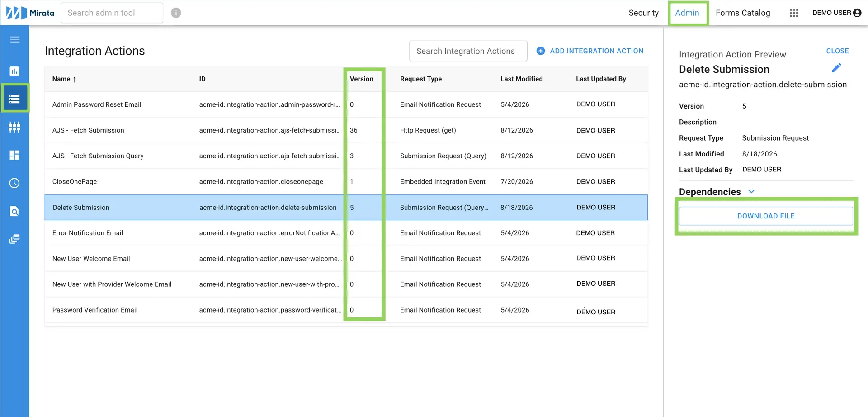
Task: Focus the Search Integration Actions field
Action: (468, 51)
